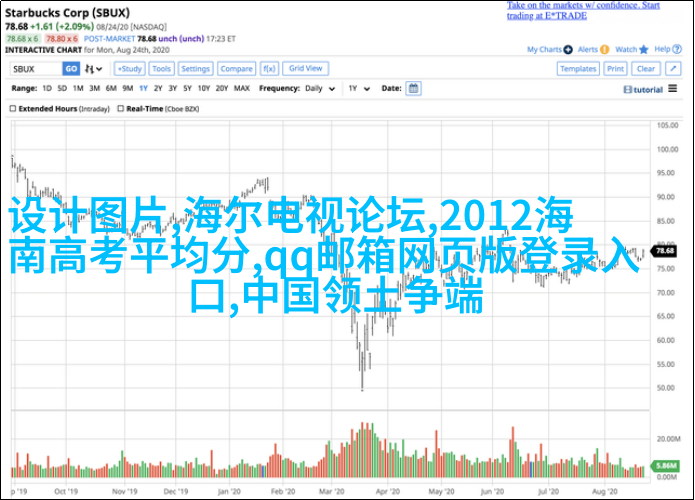The image size is (695, 500).
Task: Click the pop-out chart arrow icon
Action: (673, 69)
